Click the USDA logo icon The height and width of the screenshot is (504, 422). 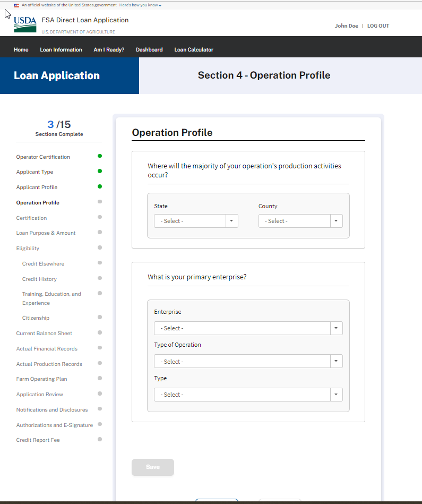click(25, 24)
